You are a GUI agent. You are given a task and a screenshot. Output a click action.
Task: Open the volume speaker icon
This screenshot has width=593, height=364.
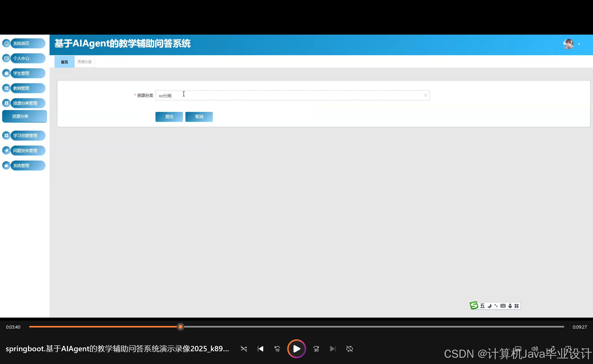[x=535, y=349]
